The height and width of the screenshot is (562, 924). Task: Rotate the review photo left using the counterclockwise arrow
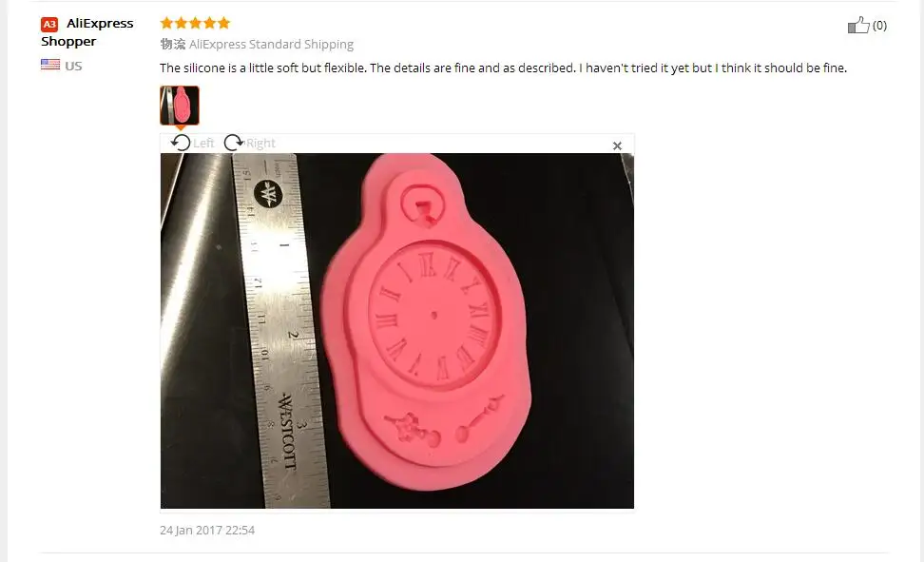coord(181,143)
